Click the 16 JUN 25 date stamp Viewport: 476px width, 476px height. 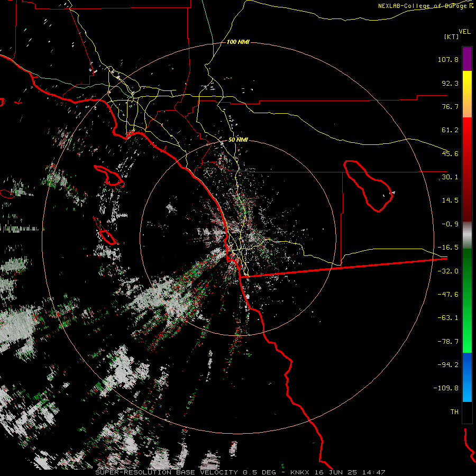coord(335,472)
